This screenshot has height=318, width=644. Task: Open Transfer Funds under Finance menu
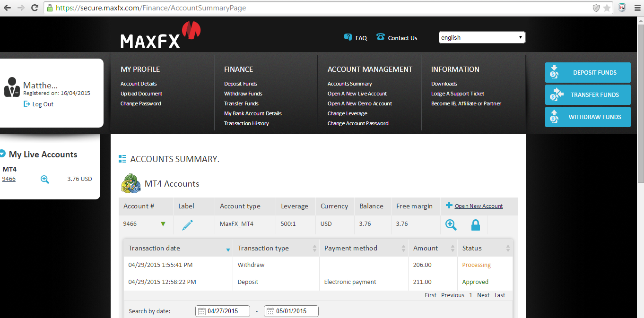point(241,103)
